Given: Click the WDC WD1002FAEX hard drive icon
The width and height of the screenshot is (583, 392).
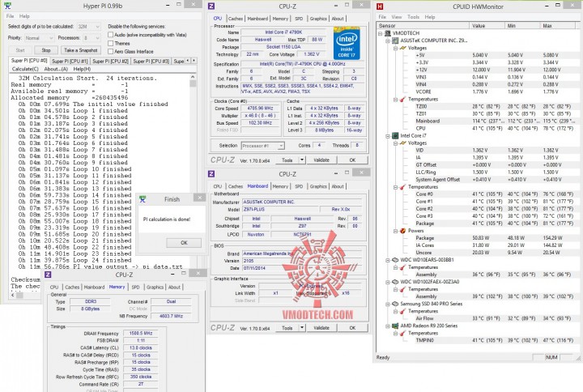Looking at the screenshot, I should [395, 282].
